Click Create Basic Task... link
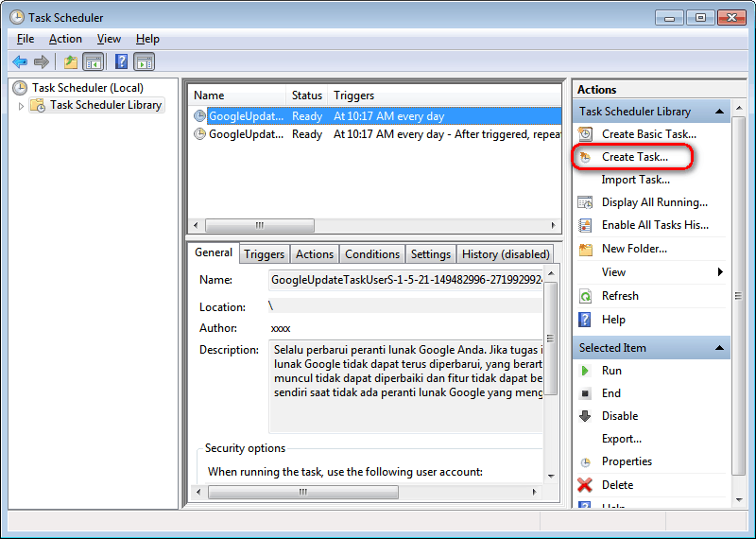Screen dimensions: 756x539 (649, 134)
